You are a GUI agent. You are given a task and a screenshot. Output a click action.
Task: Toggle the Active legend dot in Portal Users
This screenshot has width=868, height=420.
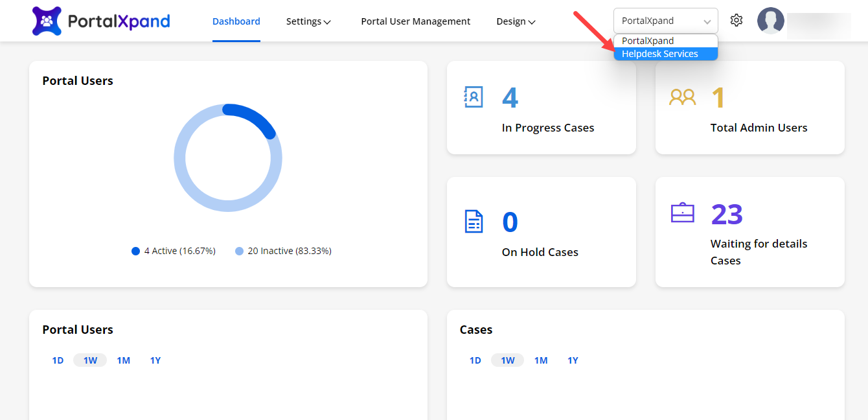click(135, 251)
